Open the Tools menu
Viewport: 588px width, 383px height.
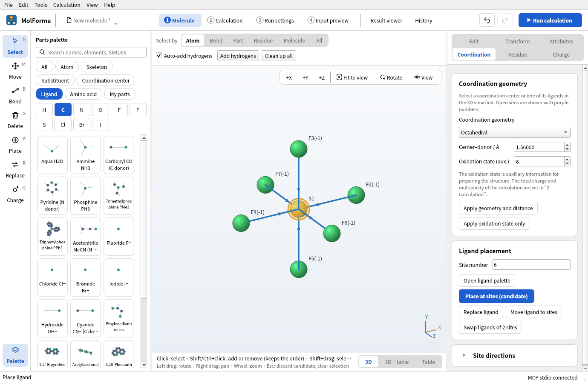pos(41,5)
